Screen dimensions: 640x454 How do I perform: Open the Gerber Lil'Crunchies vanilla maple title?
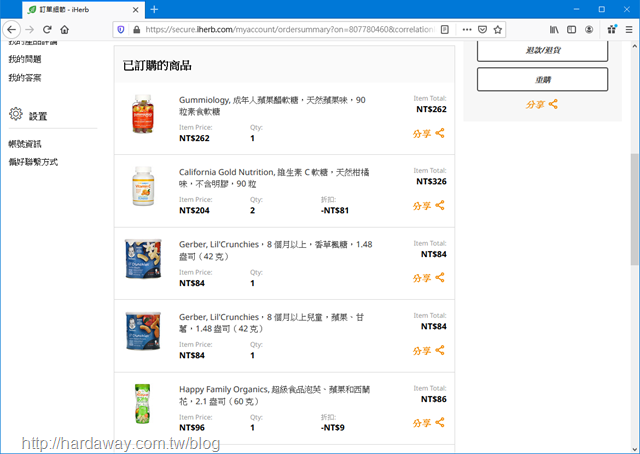point(276,250)
